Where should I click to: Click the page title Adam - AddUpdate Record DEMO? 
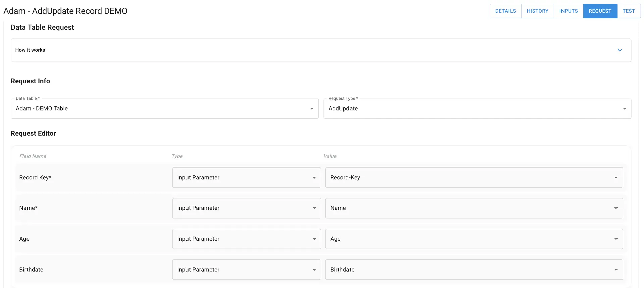coord(65,11)
